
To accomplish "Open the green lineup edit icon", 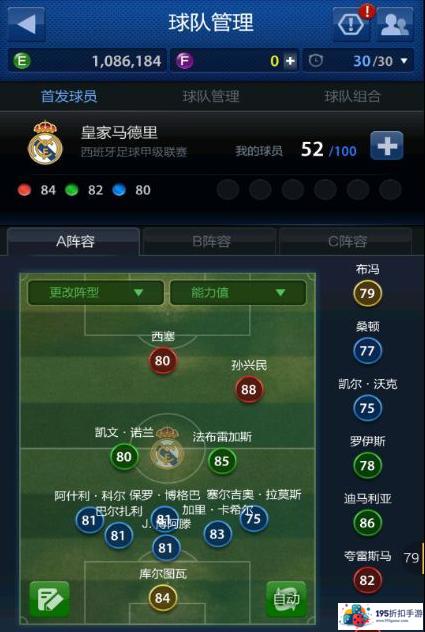I will tap(49, 599).
